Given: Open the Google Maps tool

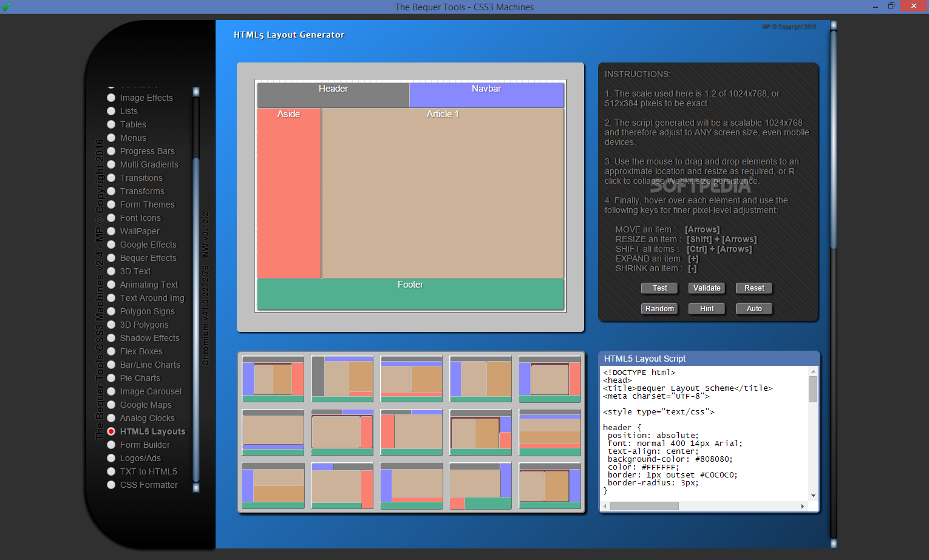Looking at the screenshot, I should tap(111, 405).
